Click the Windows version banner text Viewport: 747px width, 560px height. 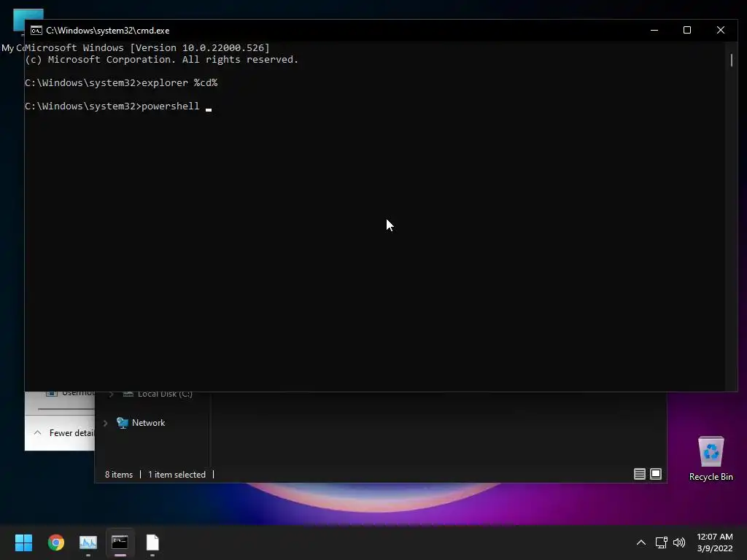pos(147,48)
